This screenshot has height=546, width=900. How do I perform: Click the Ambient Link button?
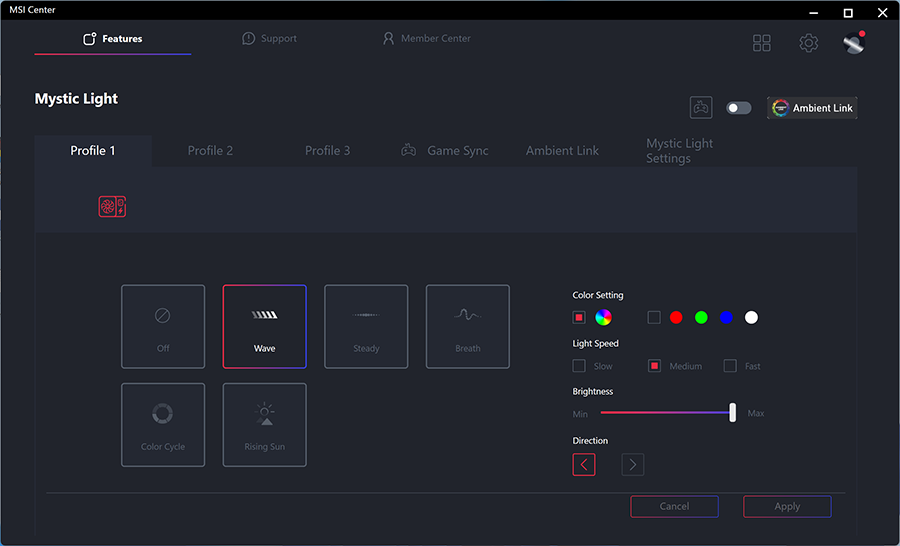[812, 108]
